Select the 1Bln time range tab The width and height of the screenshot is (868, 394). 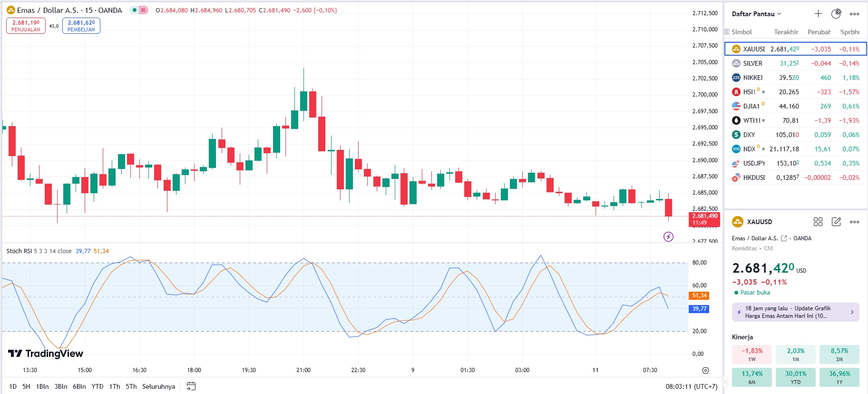point(42,386)
